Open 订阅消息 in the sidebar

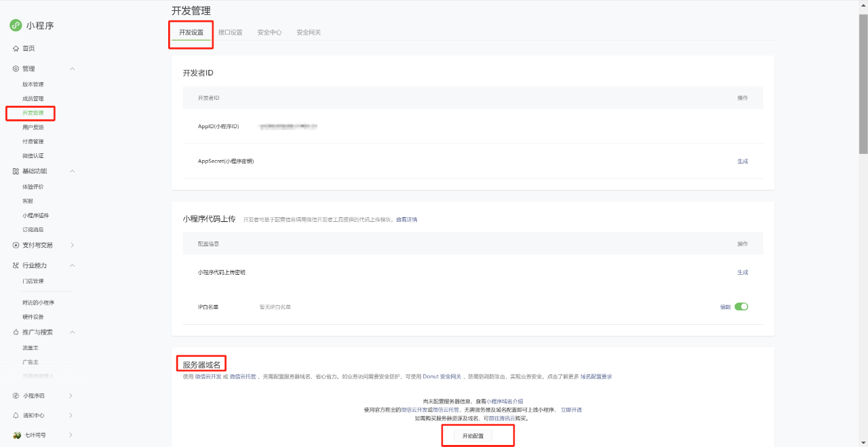click(x=33, y=230)
